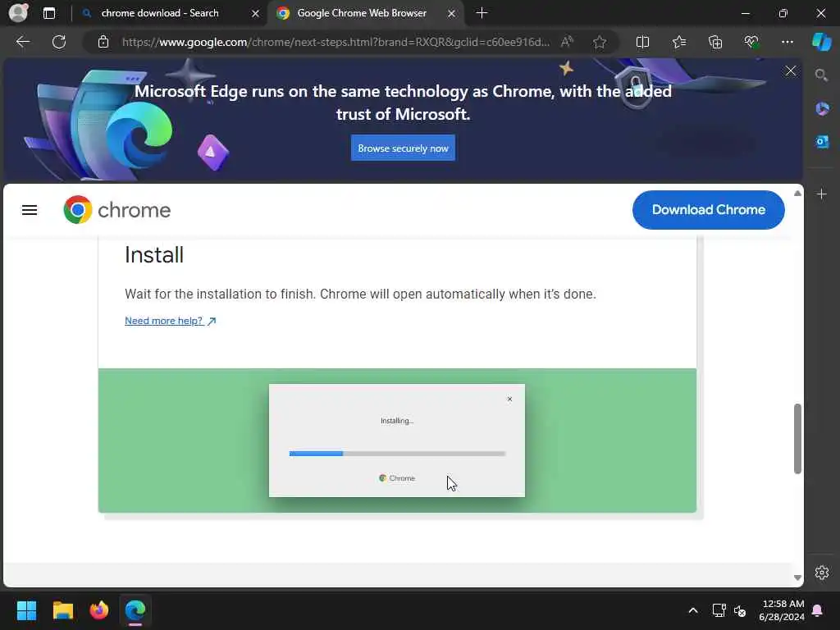
Task: Dismiss the Microsoft Edge promotional banner
Action: tap(791, 71)
